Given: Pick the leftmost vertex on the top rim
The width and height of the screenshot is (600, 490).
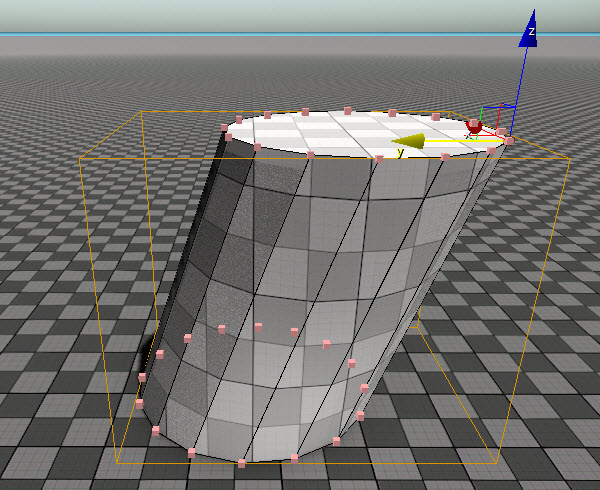Looking at the screenshot, I should tap(224, 127).
